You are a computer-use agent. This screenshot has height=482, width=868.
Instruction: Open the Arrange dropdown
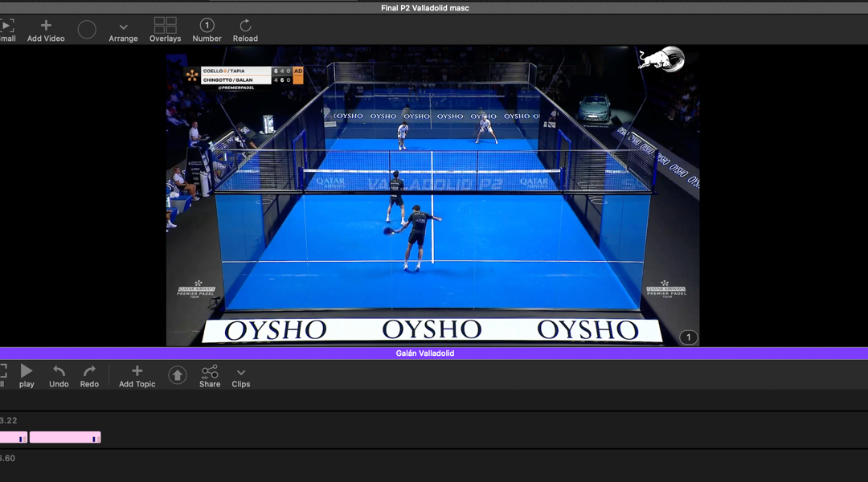click(x=123, y=31)
